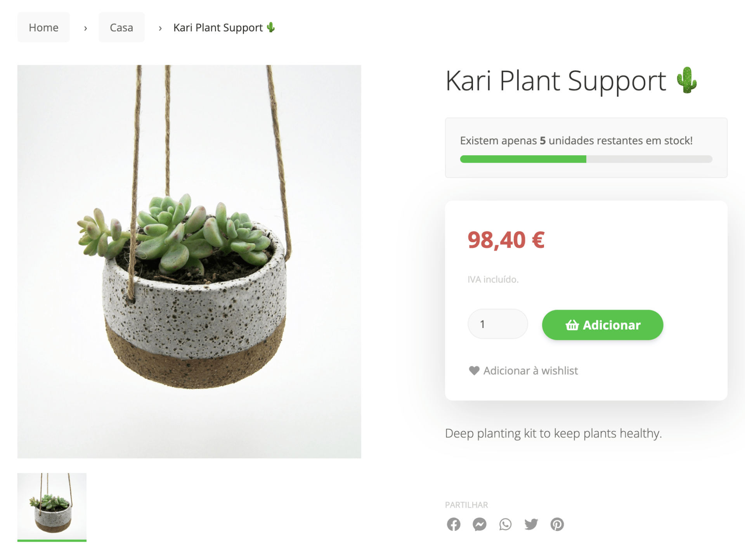Click the basket icon in Adicionar button
Image resolution: width=745 pixels, height=560 pixels.
tap(572, 325)
